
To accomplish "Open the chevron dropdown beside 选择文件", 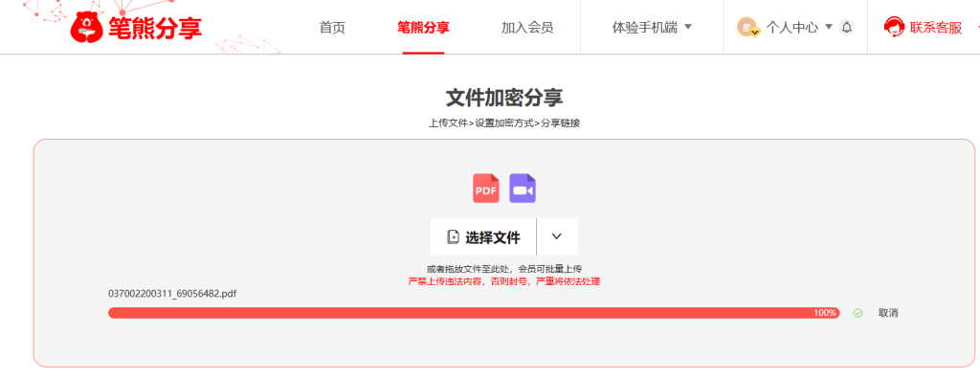I will [x=557, y=237].
